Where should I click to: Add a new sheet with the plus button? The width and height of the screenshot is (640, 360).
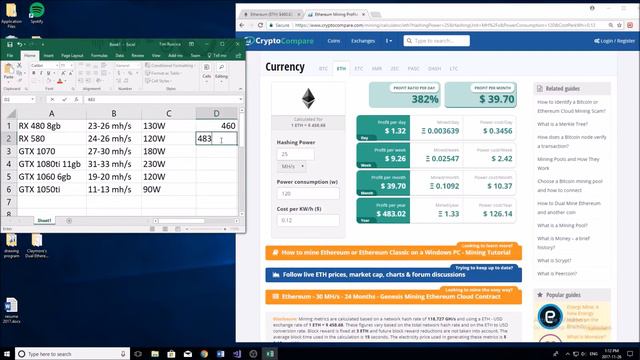tap(69, 220)
